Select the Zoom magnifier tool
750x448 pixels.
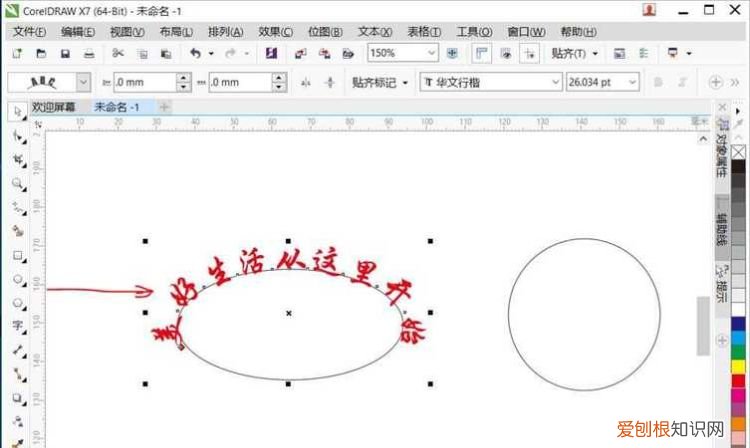pos(18,184)
